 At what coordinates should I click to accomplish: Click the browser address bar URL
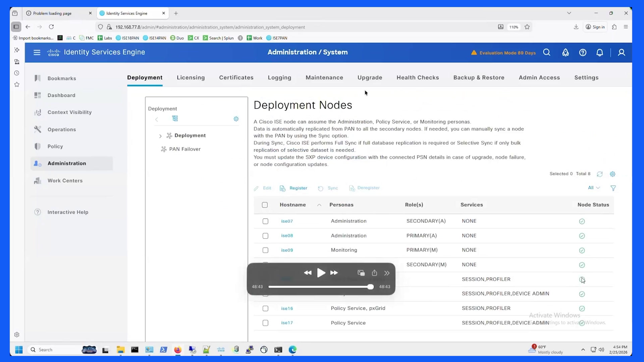coord(210,27)
